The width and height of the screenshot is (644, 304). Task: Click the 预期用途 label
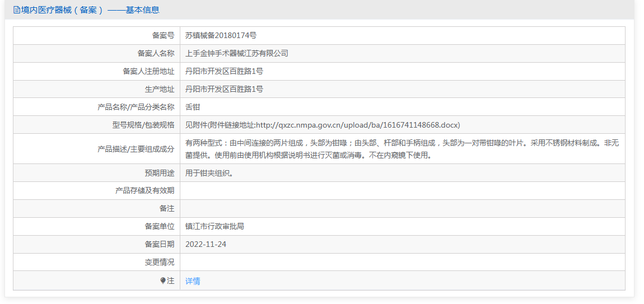click(x=160, y=174)
